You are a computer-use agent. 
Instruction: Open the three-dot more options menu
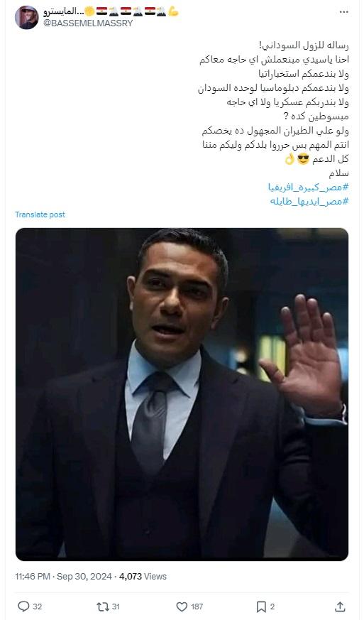[343, 12]
